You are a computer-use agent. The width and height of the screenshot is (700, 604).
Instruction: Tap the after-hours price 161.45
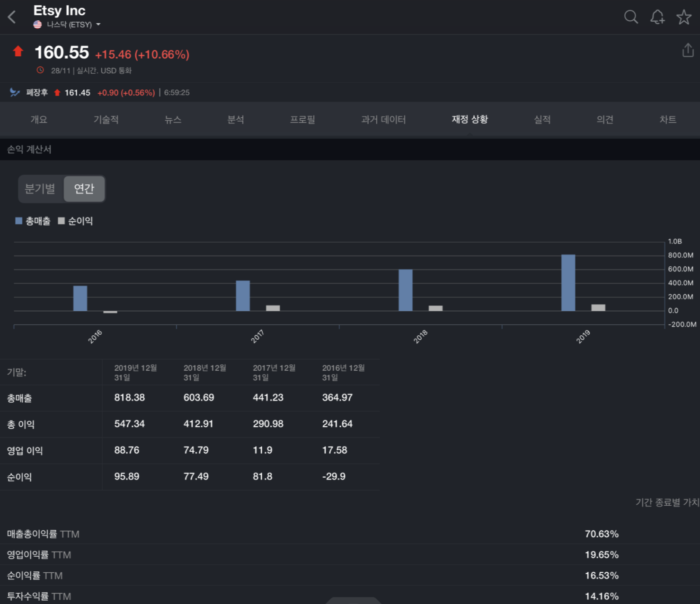78,93
